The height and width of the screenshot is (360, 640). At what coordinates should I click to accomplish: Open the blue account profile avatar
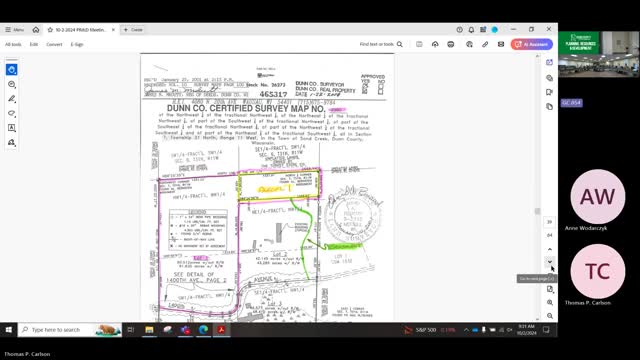(x=495, y=30)
